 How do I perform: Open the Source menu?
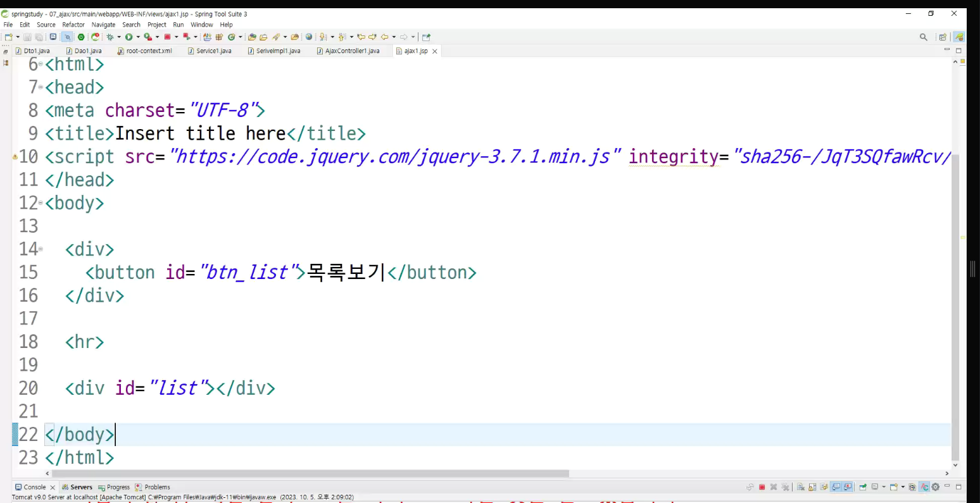coord(46,25)
